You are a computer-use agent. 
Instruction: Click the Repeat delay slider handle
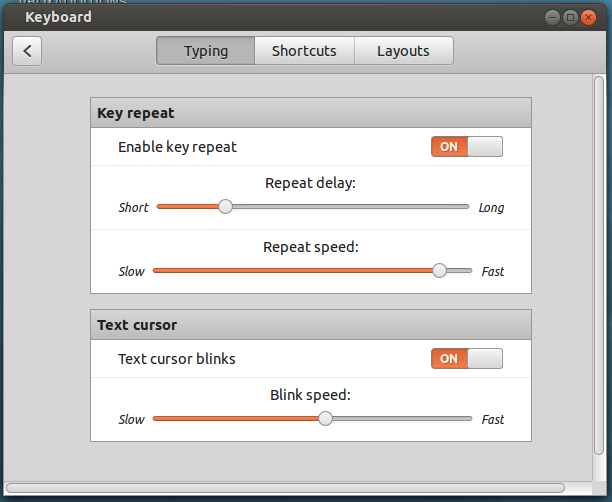226,206
